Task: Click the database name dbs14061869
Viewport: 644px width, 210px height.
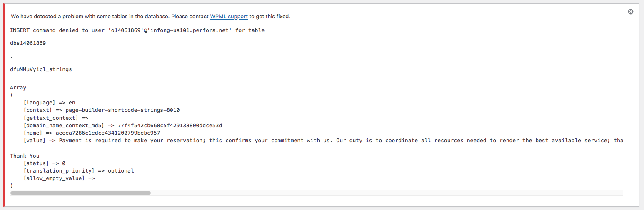Action: (x=28, y=43)
